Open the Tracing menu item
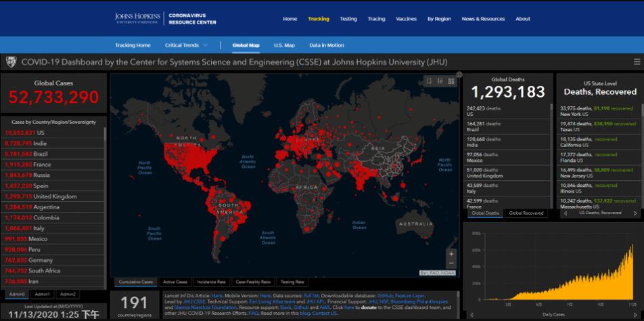The image size is (644, 321). (x=376, y=19)
